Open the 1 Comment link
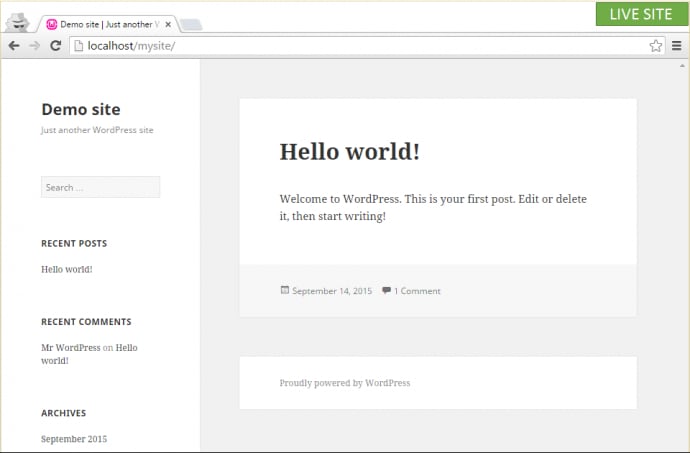Image resolution: width=690 pixels, height=453 pixels. click(x=417, y=291)
